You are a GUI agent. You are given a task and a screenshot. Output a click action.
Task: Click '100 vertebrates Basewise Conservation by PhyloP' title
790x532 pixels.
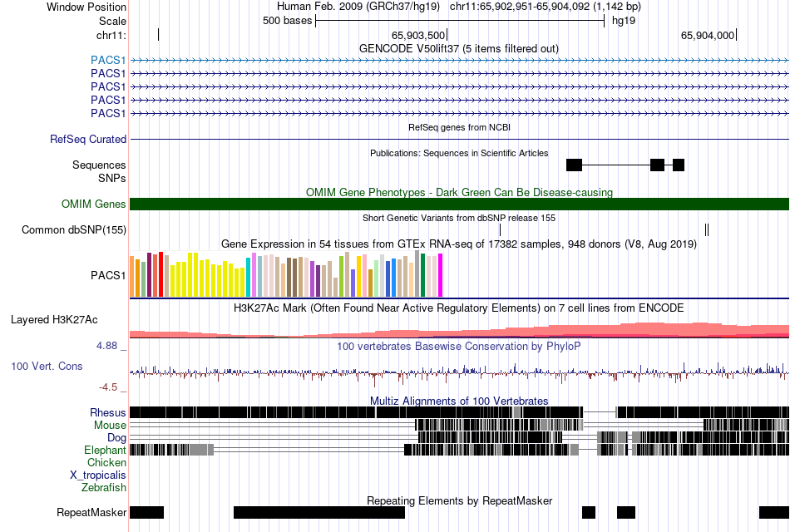(459, 346)
